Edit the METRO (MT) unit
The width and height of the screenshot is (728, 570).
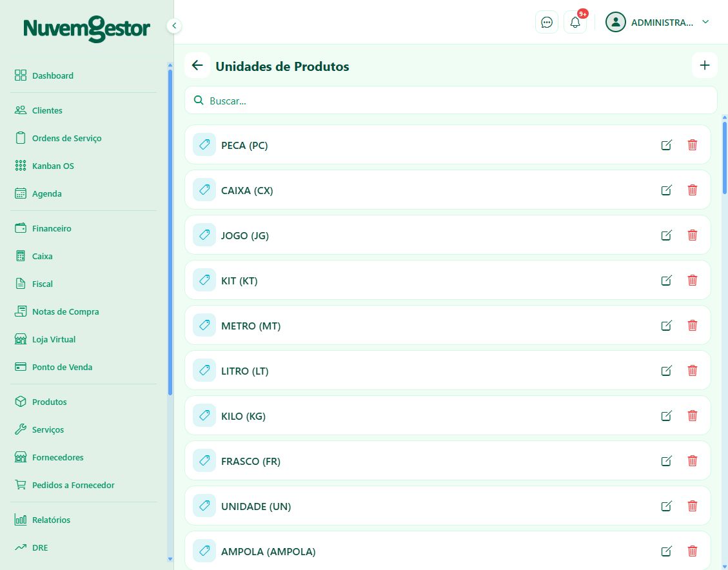click(x=666, y=326)
